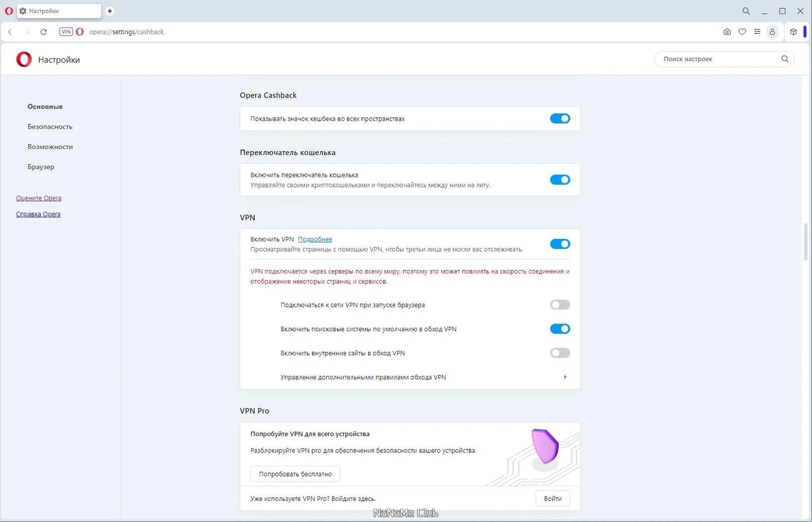This screenshot has height=522, width=812.
Task: Take a snapshot with camera icon
Action: 727,32
